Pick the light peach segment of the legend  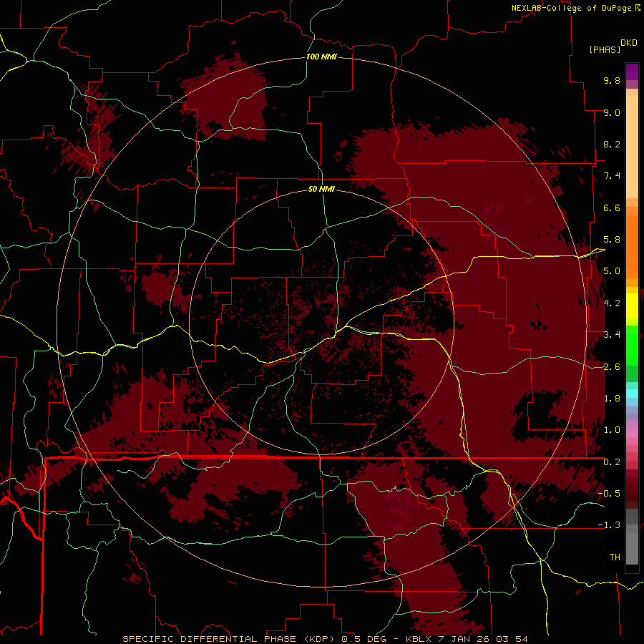pos(632,148)
